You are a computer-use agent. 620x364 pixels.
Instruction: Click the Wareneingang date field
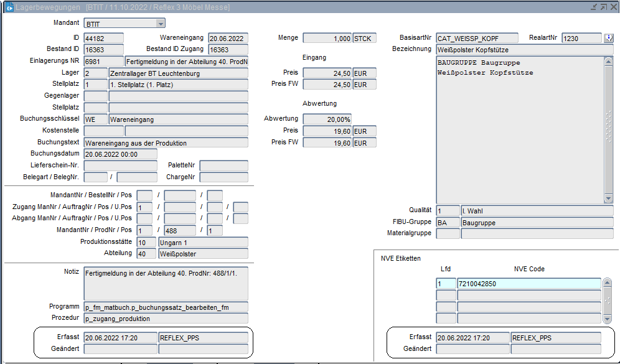coord(228,39)
